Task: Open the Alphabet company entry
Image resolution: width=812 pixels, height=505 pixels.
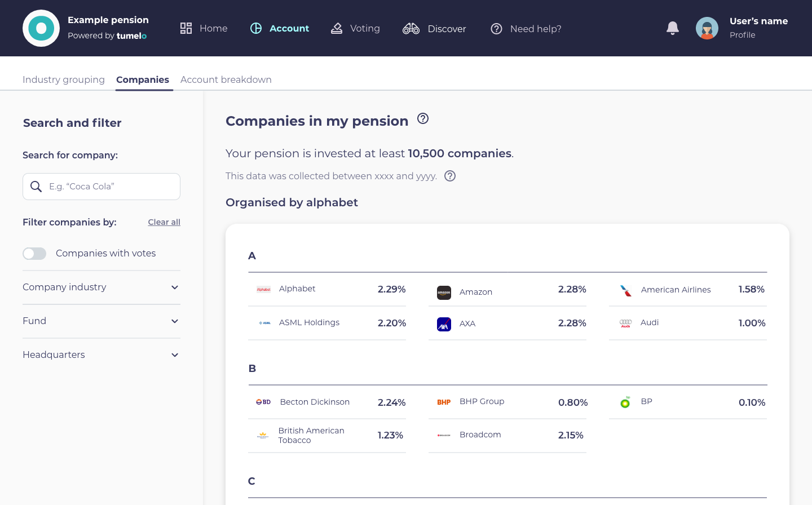Action: [x=327, y=289]
